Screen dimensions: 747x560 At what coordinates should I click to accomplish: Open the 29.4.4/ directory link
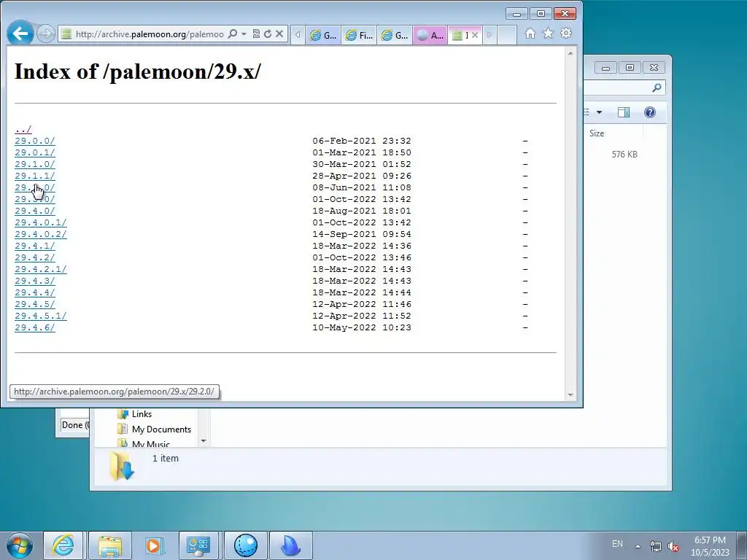click(x=35, y=292)
